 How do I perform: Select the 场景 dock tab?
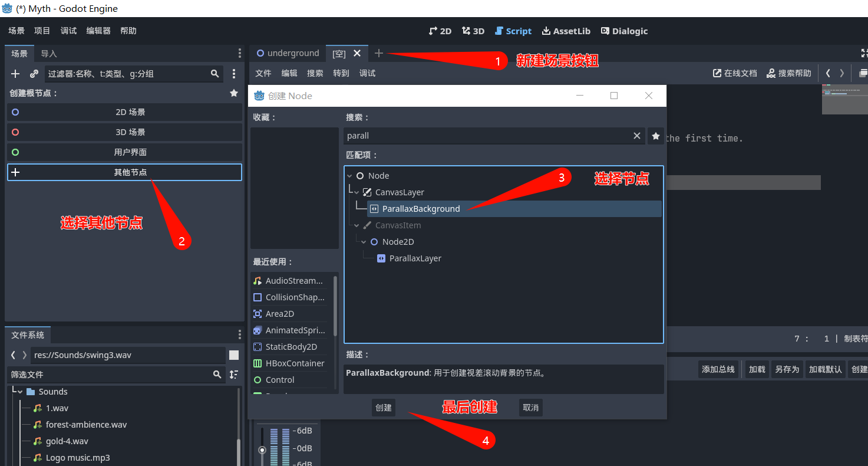19,54
